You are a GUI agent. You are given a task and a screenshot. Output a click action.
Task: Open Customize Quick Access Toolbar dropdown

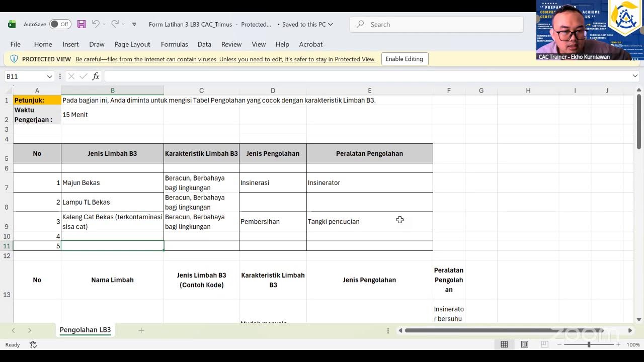[134, 24]
